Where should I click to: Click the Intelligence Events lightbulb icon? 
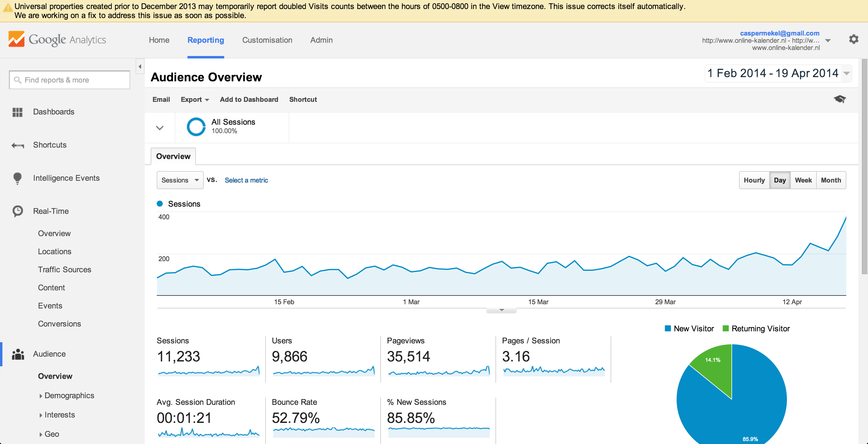[x=17, y=178]
